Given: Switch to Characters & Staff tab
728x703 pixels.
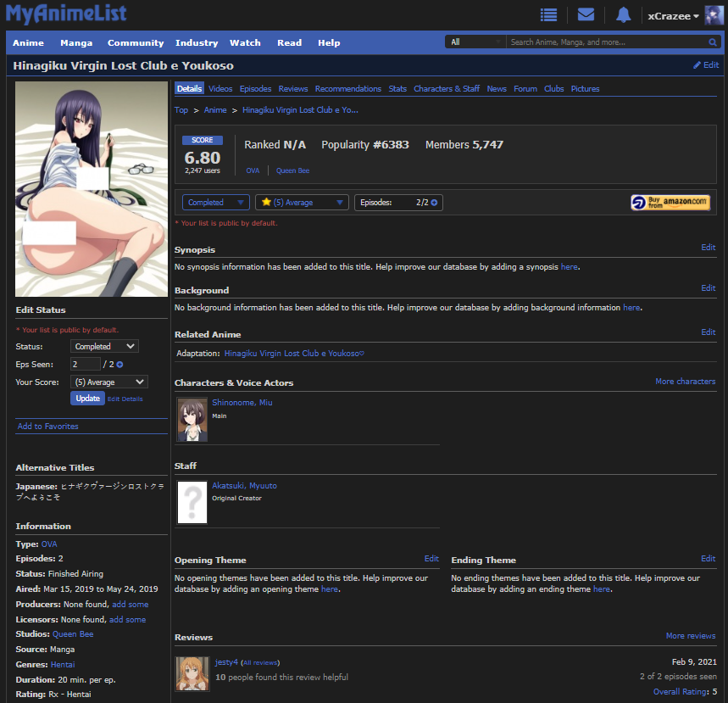Looking at the screenshot, I should coord(447,89).
